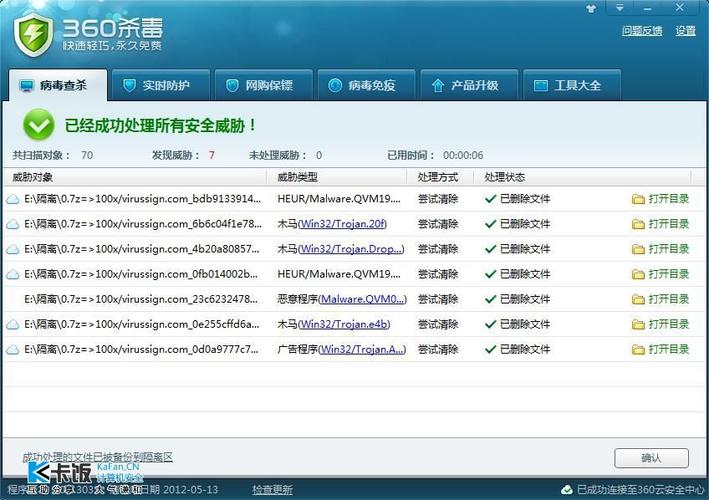Switch to the 网购保镖 tab
709x500 pixels.
(264, 85)
